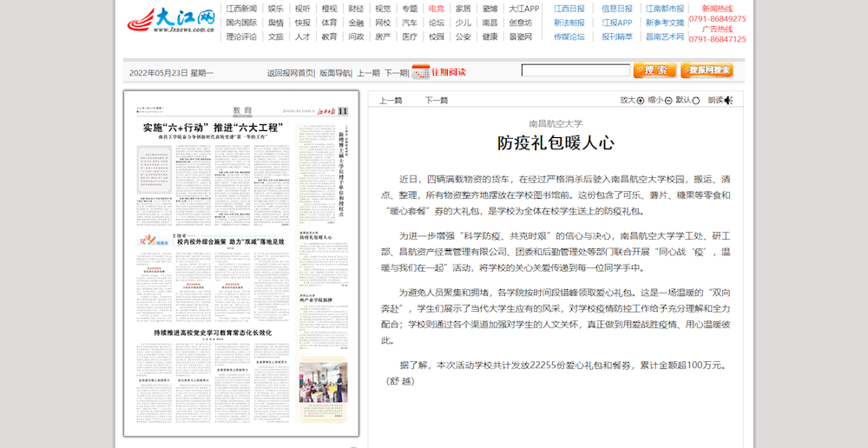This screenshot has height=448, width=868.
Task: Play read-aloud with the 朗读 speaker icon
Action: [x=728, y=100]
